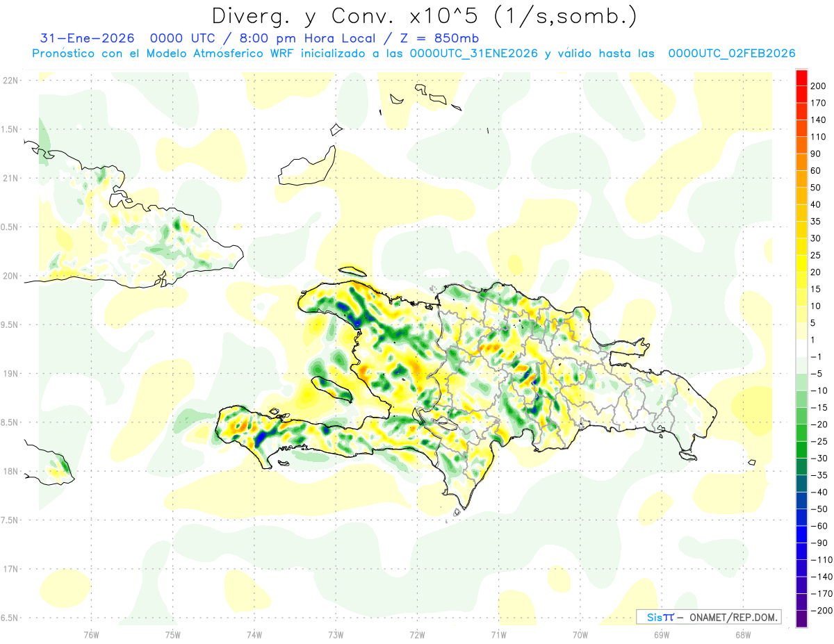Click the '21N' latitude label
Viewport: 834px width, 644px height.
(x=10, y=178)
